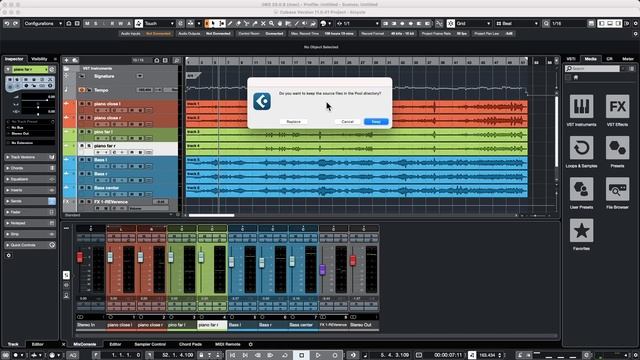
Task: Open User Presets in Media rack
Action: (x=581, y=193)
